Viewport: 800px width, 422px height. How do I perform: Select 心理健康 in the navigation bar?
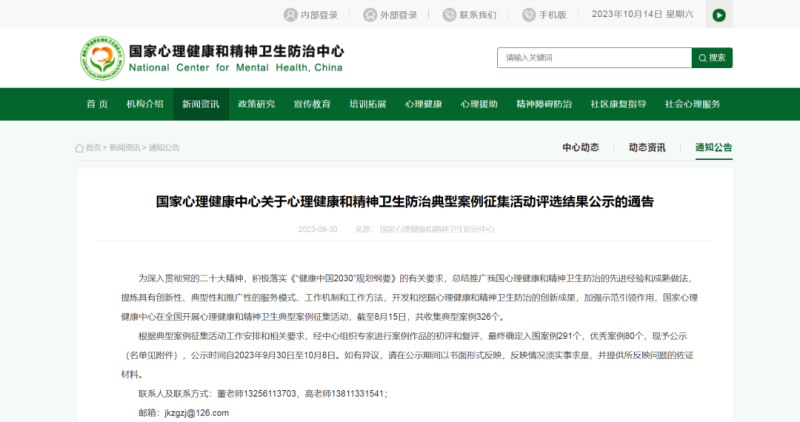(424, 104)
